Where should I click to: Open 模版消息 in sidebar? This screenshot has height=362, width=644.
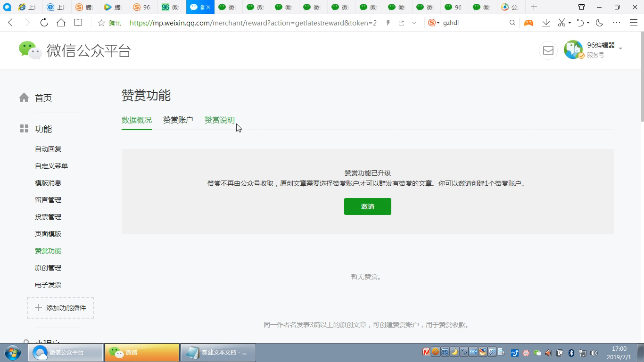coord(48,183)
